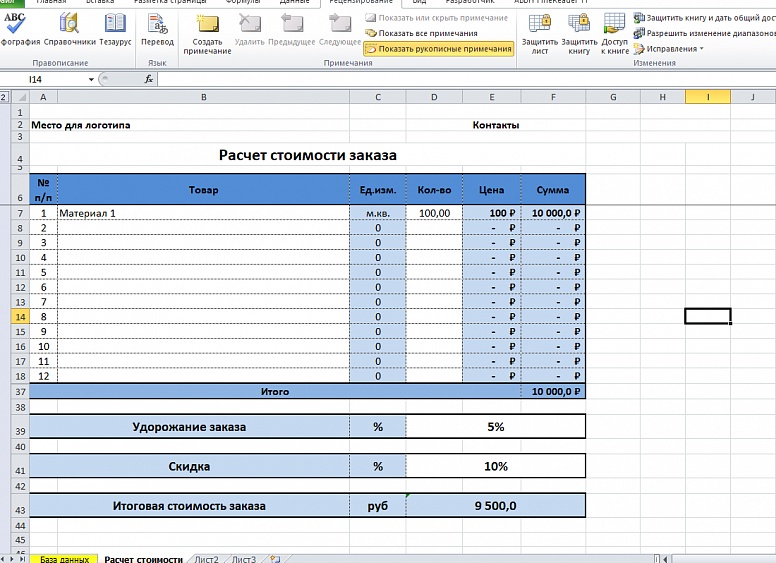Select the 'Удорожание заказа' cell

(x=189, y=426)
